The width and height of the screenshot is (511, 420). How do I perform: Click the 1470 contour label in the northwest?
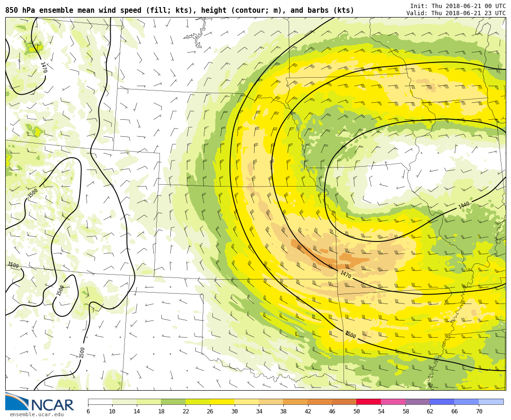(x=44, y=67)
